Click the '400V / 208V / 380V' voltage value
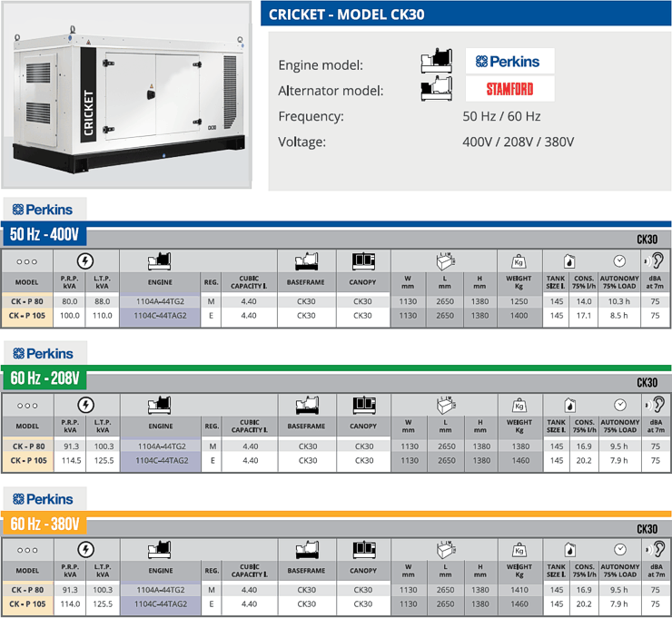 pyautogui.click(x=519, y=142)
